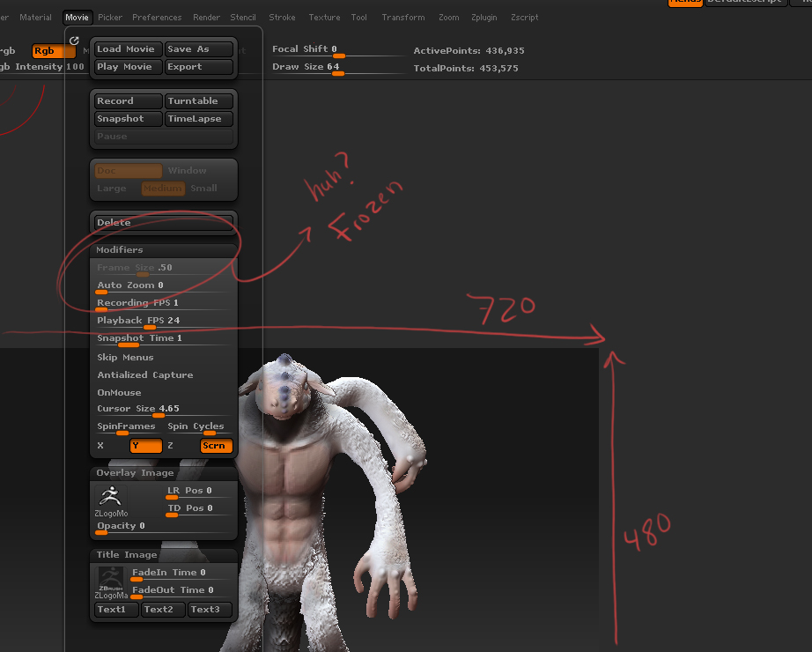Click the Export button
This screenshot has height=652, width=812.
(x=199, y=67)
